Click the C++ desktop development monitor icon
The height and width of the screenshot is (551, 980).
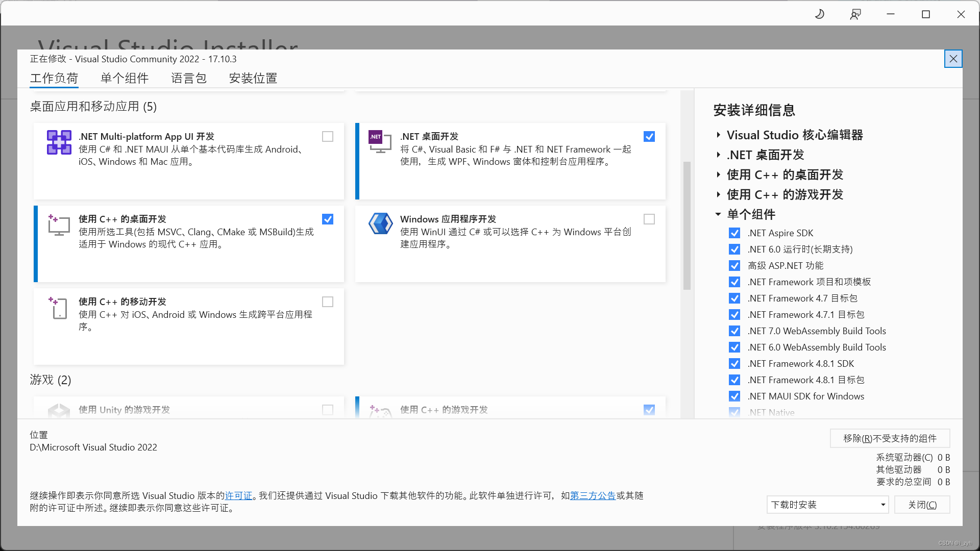point(59,225)
